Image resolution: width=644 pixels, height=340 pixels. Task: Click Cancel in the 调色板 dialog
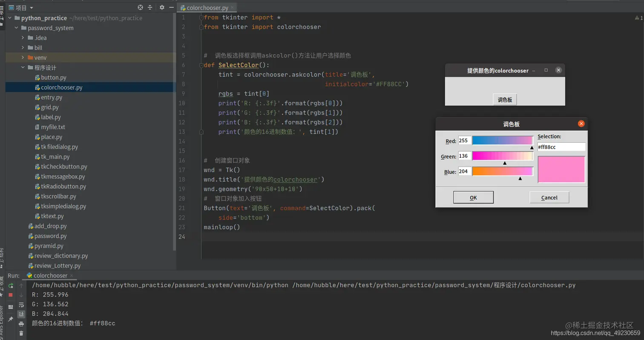[549, 197]
